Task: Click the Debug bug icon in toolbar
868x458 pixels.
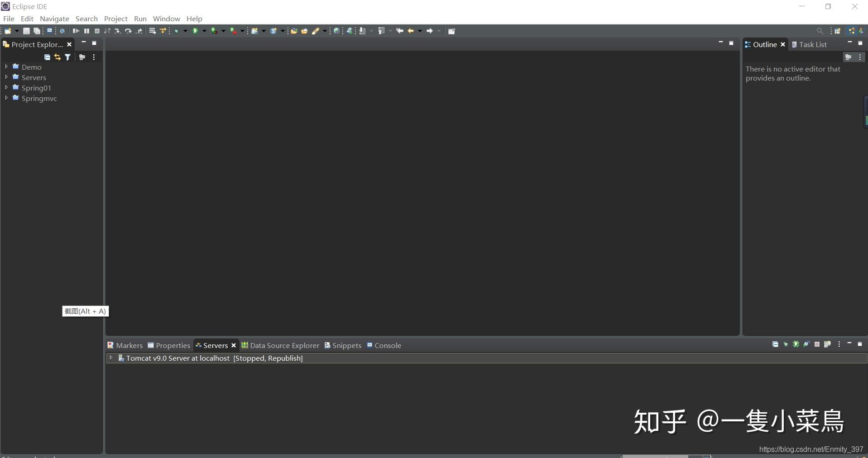Action: [177, 31]
